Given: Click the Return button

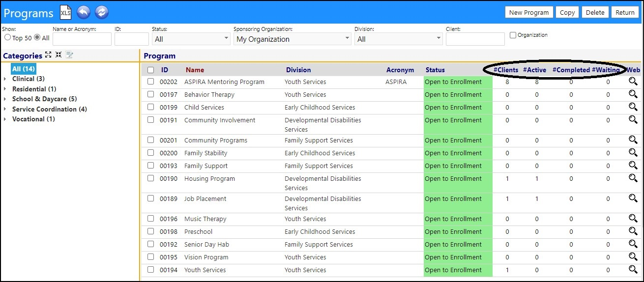Looking at the screenshot, I should pos(625,12).
